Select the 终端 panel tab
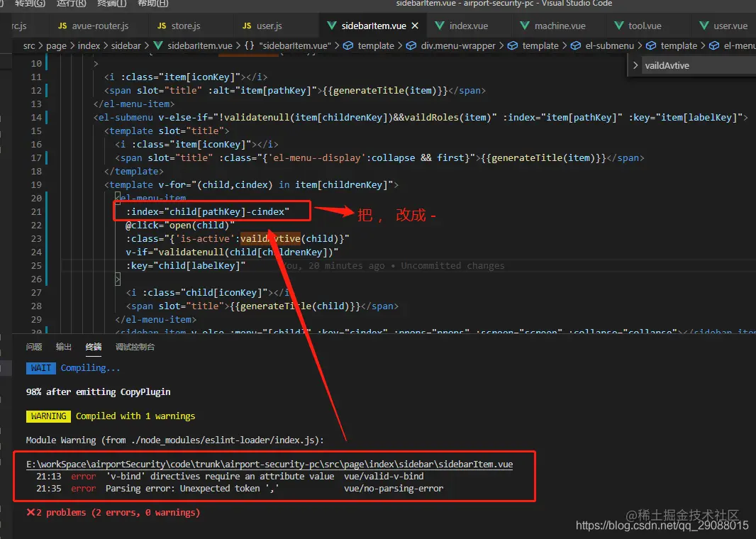 [94, 347]
